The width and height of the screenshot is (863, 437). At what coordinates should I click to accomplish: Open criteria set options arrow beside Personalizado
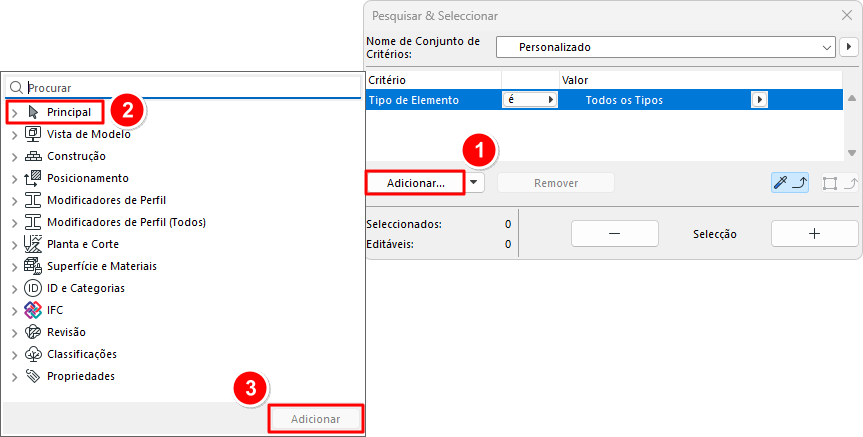(849, 47)
